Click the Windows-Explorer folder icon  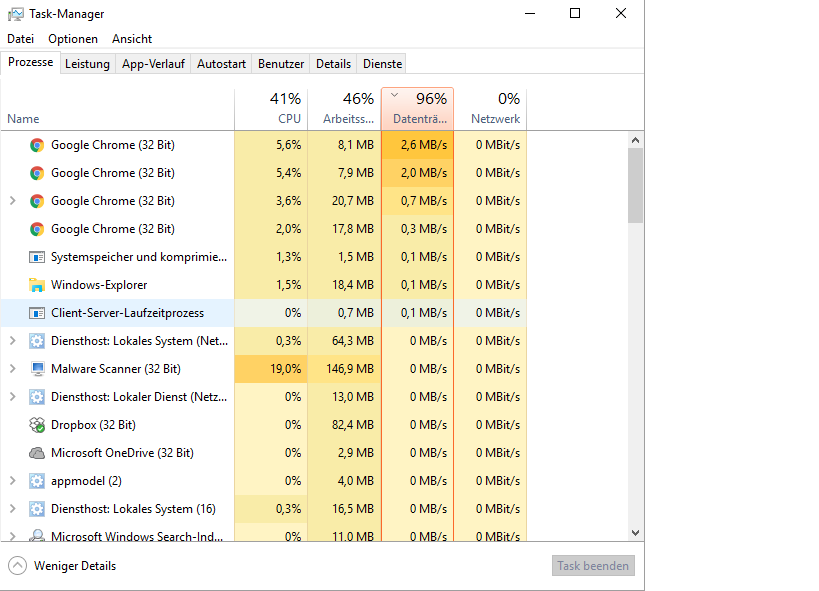tap(37, 285)
